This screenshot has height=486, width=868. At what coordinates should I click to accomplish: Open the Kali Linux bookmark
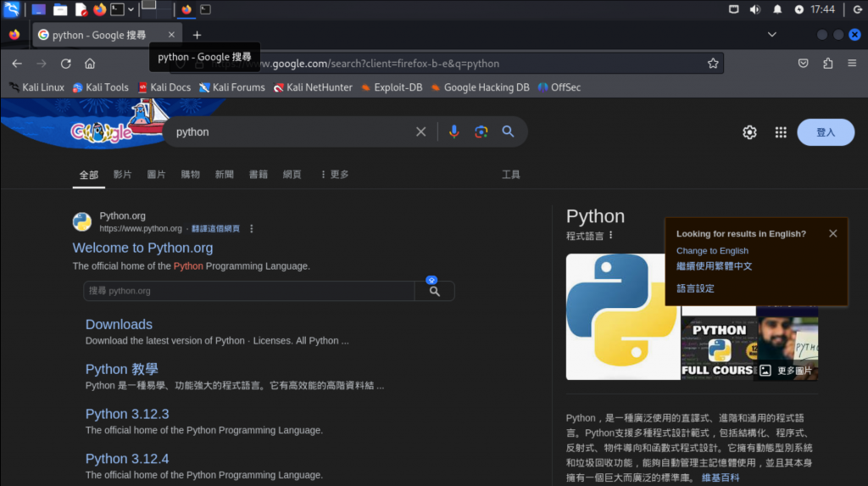coord(37,87)
